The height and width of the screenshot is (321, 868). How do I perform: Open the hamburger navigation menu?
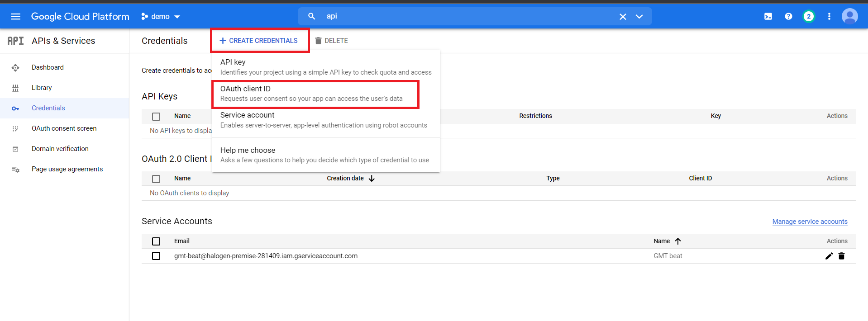(15, 17)
